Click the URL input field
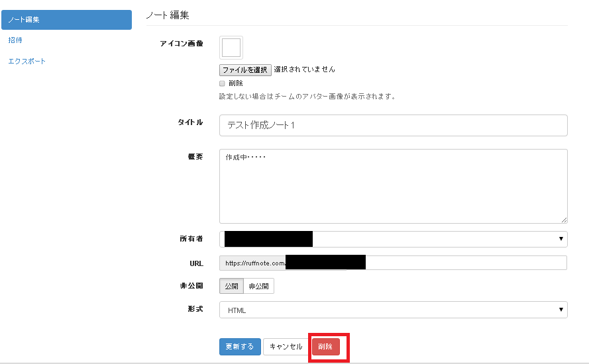 (x=464, y=263)
